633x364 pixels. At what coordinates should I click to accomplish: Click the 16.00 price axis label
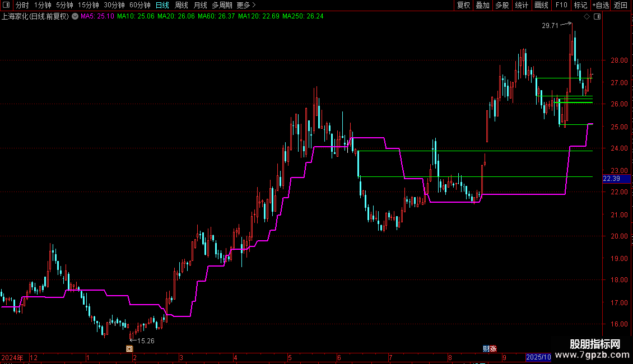pos(619,324)
